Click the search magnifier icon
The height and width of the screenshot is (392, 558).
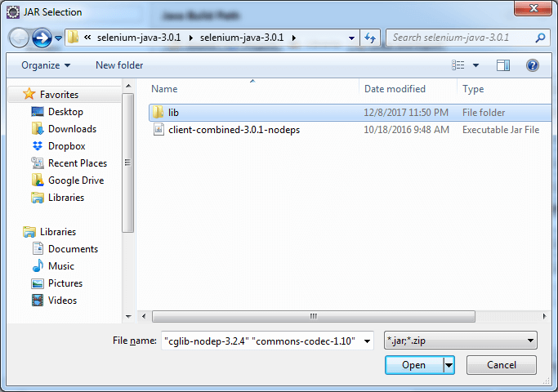click(x=540, y=38)
